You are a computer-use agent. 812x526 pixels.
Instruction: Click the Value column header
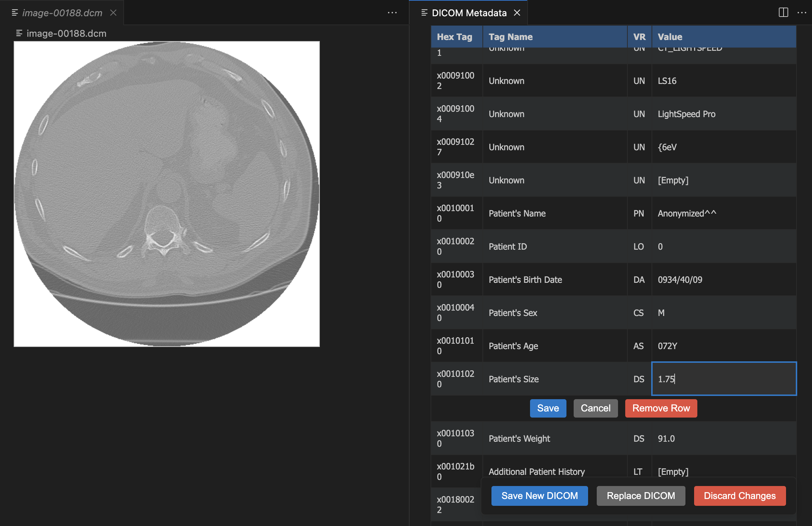click(670, 37)
